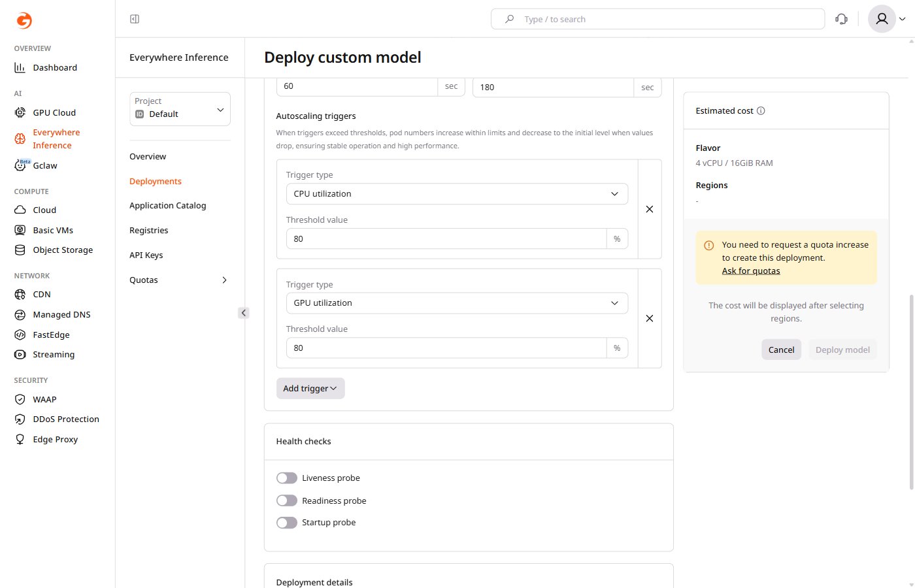The image size is (915, 588).
Task: Remove the GPU utilization trigger
Action: click(650, 318)
